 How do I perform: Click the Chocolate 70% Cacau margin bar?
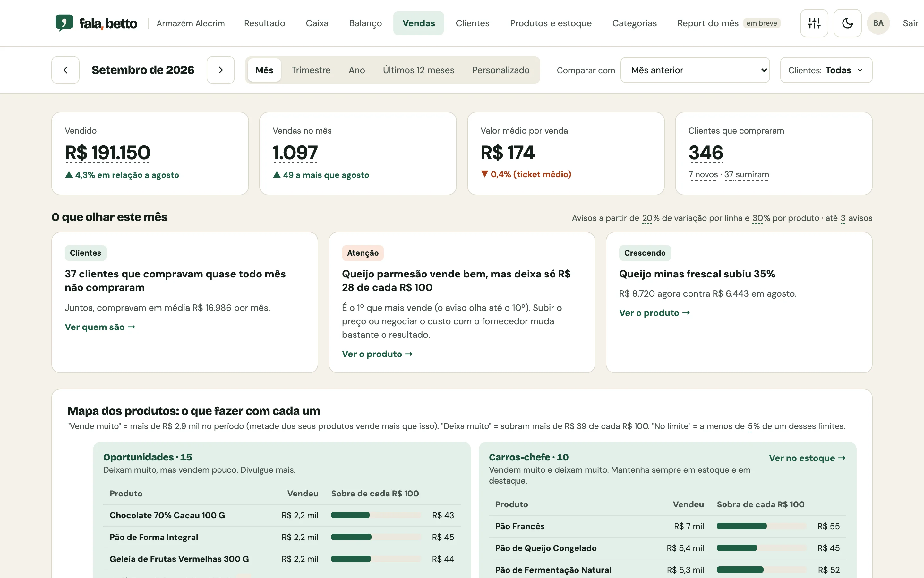pyautogui.click(x=376, y=515)
